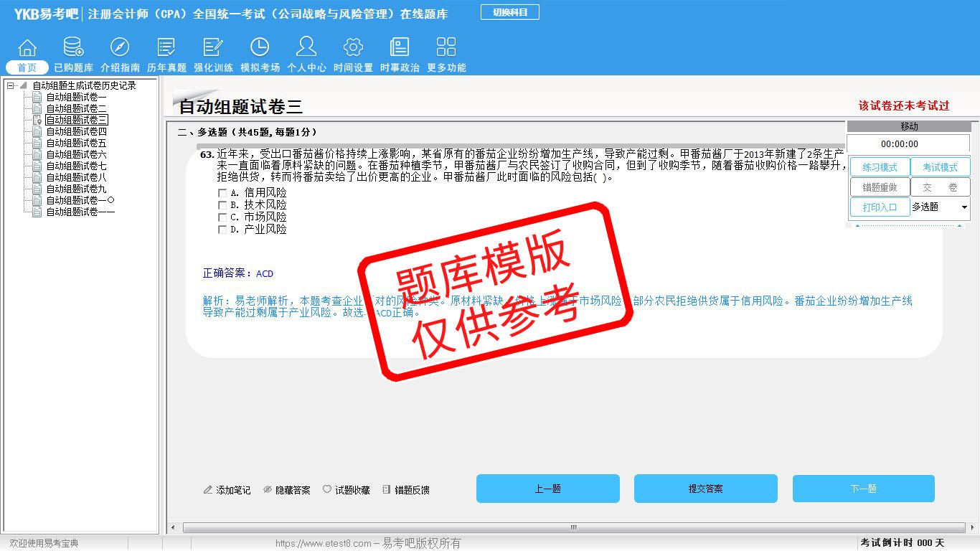Switch to 考试模式 tab
Viewport: 980px width, 551px height.
(940, 167)
